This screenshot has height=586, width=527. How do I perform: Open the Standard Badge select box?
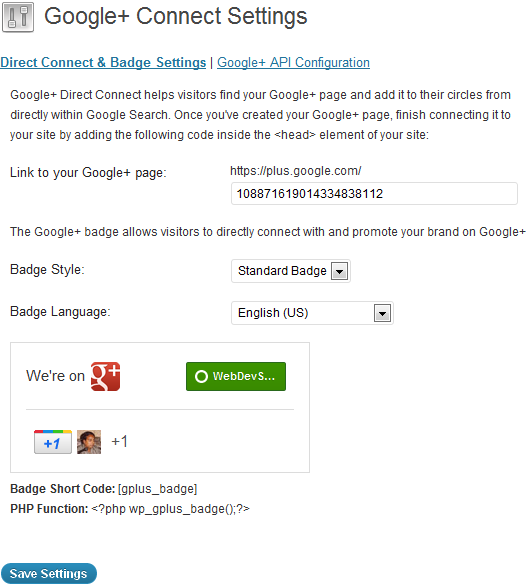point(291,271)
